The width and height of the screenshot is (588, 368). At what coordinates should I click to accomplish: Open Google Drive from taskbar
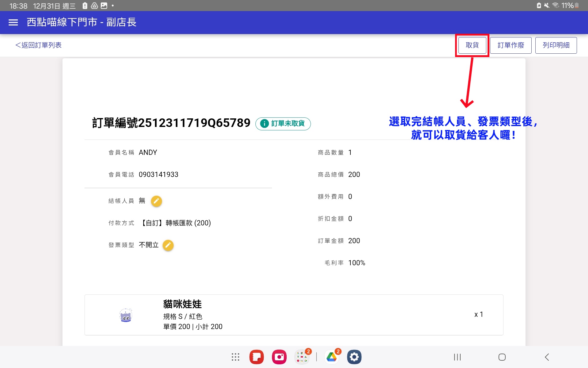[x=332, y=357]
